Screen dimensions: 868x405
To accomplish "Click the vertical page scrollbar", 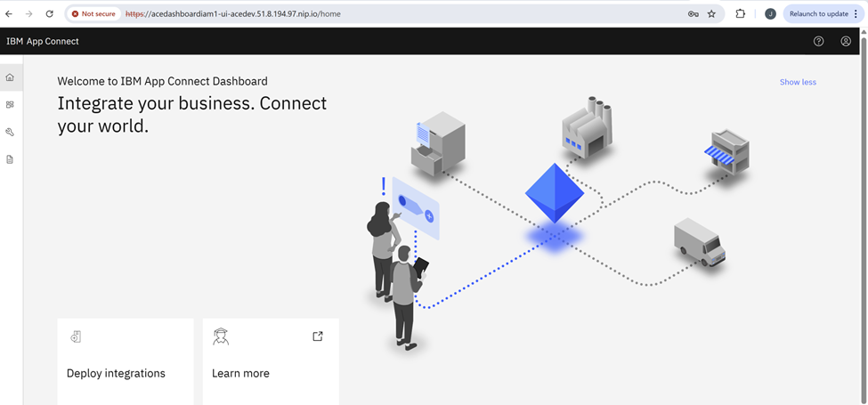I will 864,222.
